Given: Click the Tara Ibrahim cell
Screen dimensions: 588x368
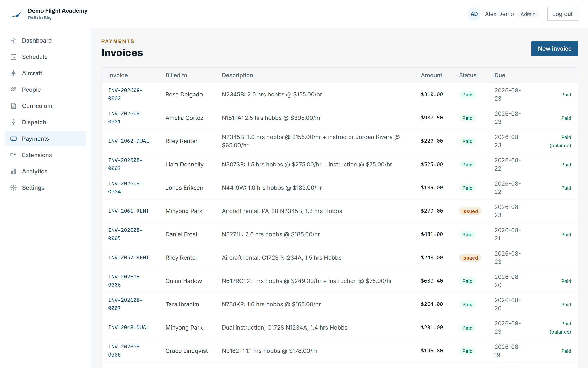Looking at the screenshot, I should click(x=182, y=304).
